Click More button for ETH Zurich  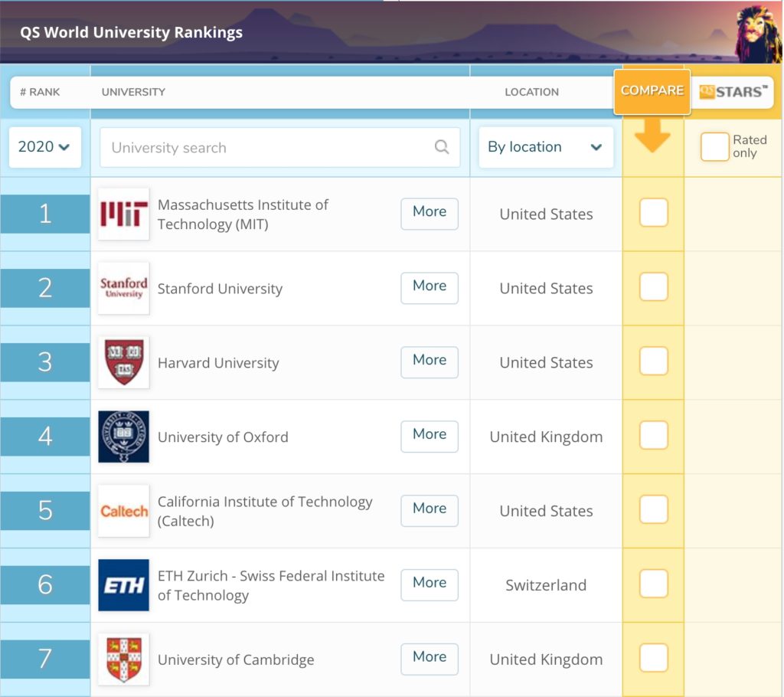[430, 585]
